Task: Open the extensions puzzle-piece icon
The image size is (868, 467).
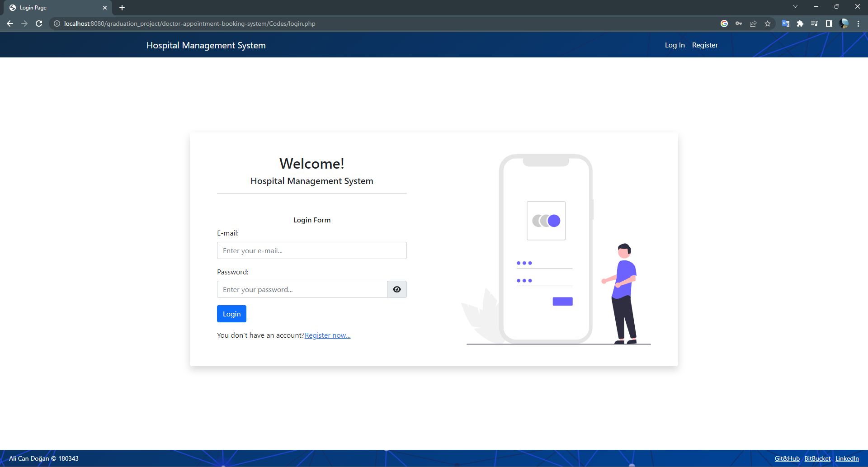Action: [x=800, y=24]
